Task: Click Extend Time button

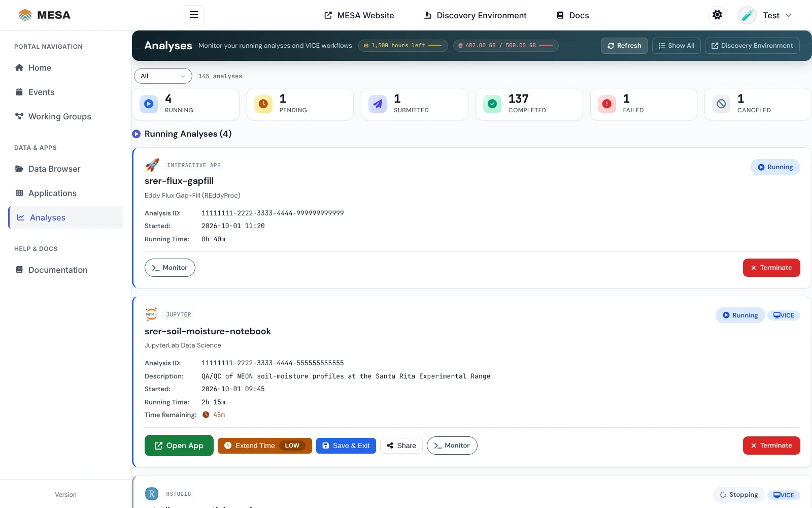Action: [x=265, y=446]
